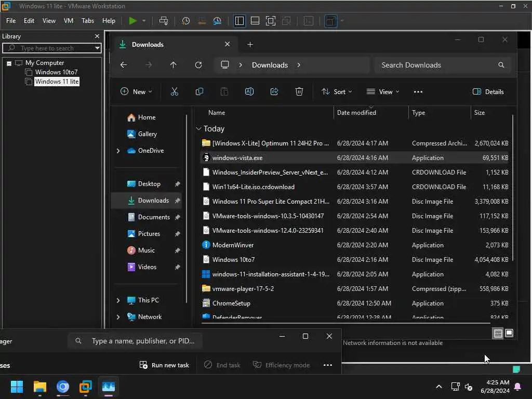Open the View dropdown in Explorer

click(383, 91)
